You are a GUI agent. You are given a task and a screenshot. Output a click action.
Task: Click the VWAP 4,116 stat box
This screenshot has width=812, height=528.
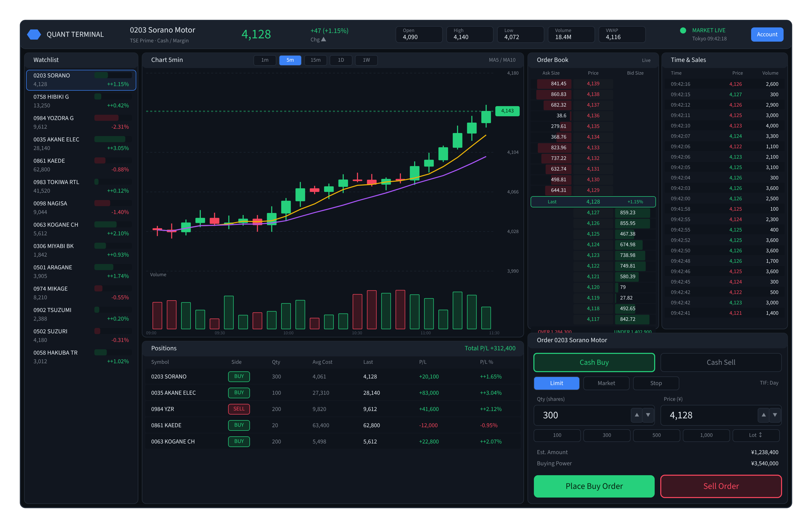point(622,35)
